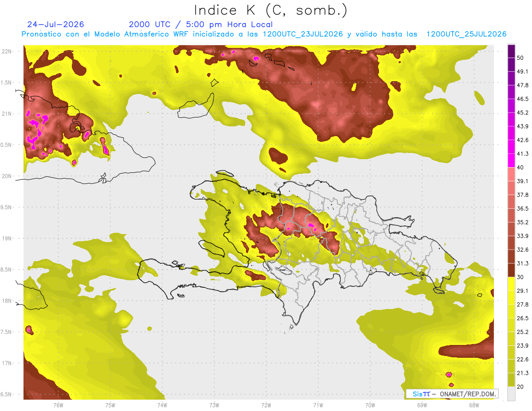Click the colorbar value "40"
This screenshot has height=411, width=532.
[521, 168]
